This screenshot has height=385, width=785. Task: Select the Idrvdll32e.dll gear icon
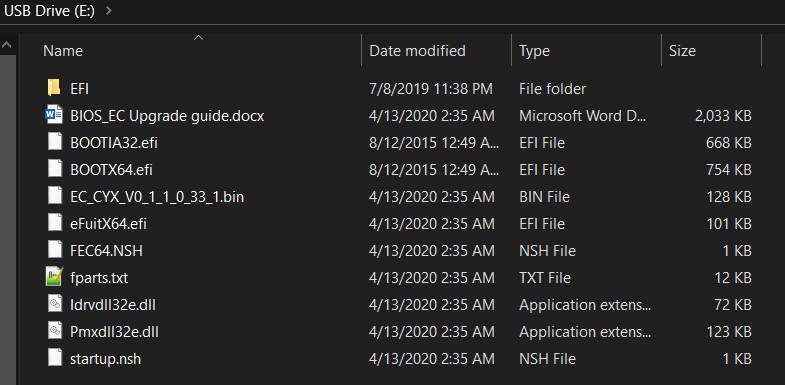click(55, 304)
